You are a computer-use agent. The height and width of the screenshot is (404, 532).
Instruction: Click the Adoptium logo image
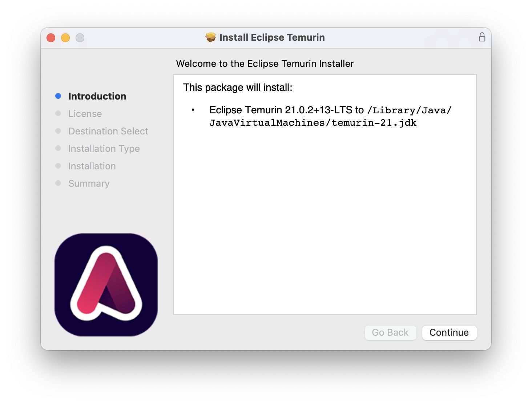pyautogui.click(x=106, y=285)
